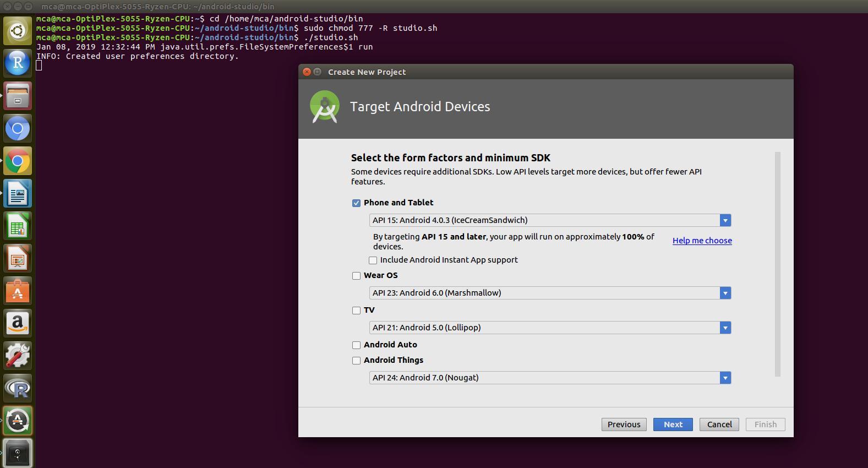The height and width of the screenshot is (468, 868).
Task: Proceed with the Next button
Action: 673,425
